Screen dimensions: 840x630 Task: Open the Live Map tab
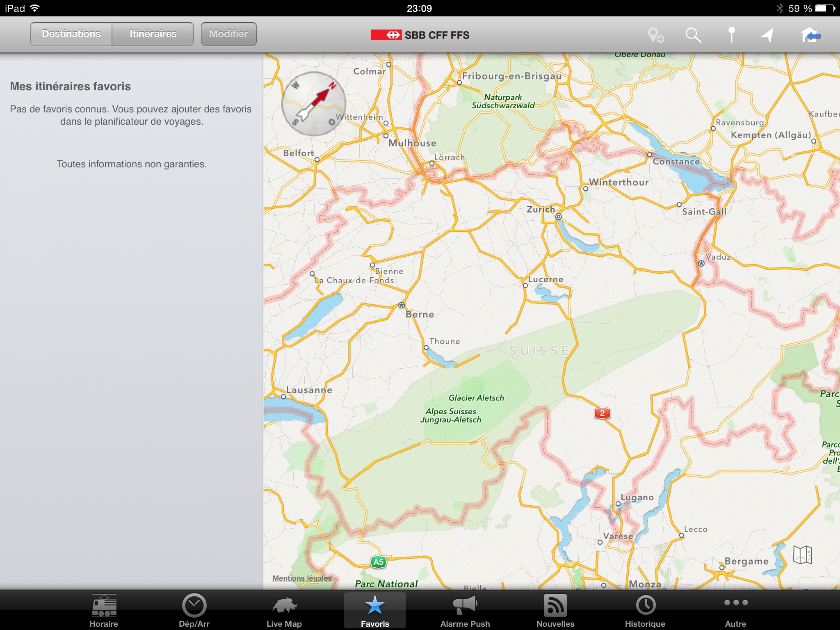[284, 610]
